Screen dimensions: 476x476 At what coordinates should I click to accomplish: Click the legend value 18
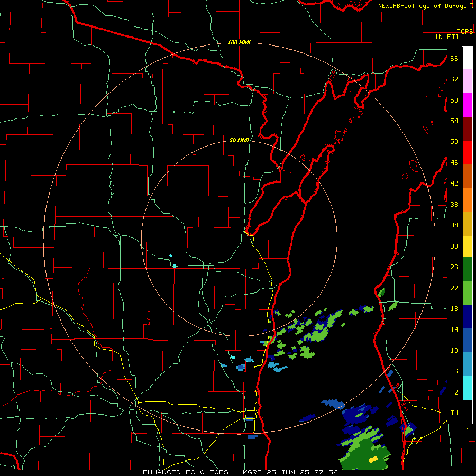454,309
